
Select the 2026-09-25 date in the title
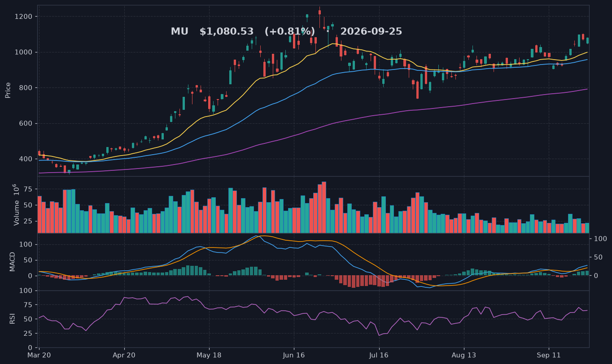click(371, 32)
